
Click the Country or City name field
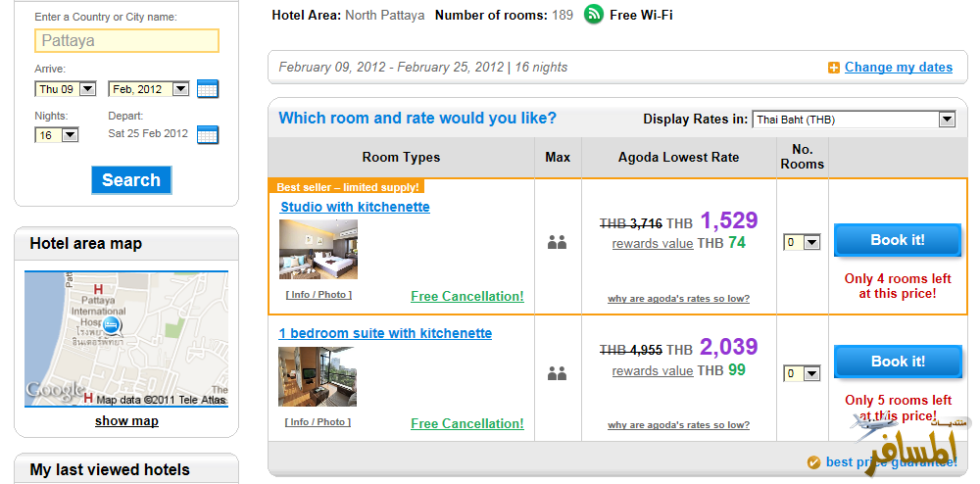pyautogui.click(x=126, y=41)
